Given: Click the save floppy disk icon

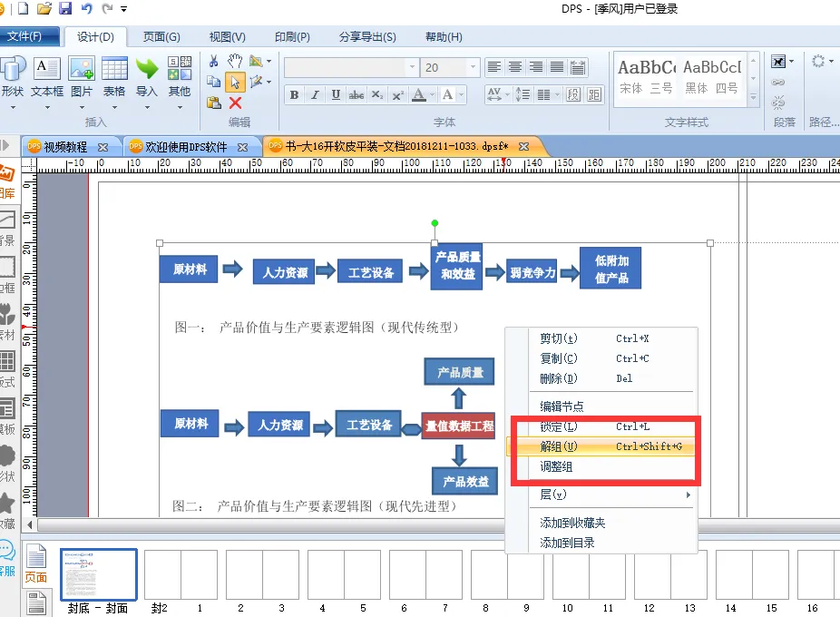Looking at the screenshot, I should tap(65, 9).
